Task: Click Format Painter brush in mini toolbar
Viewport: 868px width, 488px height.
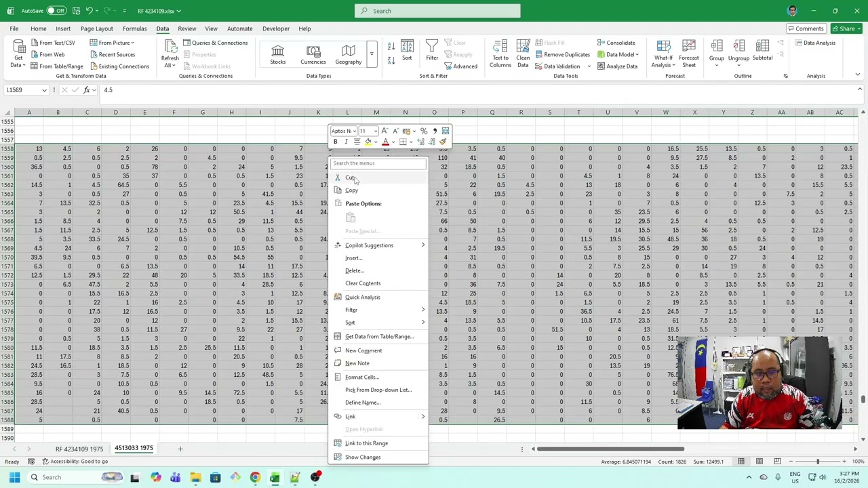Action: click(443, 142)
